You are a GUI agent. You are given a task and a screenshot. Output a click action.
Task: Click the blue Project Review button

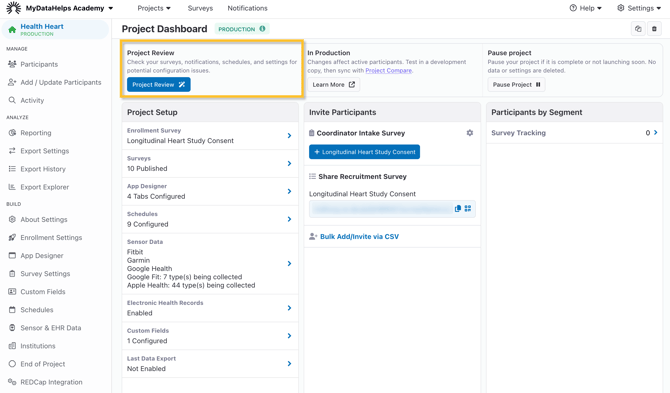tap(159, 85)
